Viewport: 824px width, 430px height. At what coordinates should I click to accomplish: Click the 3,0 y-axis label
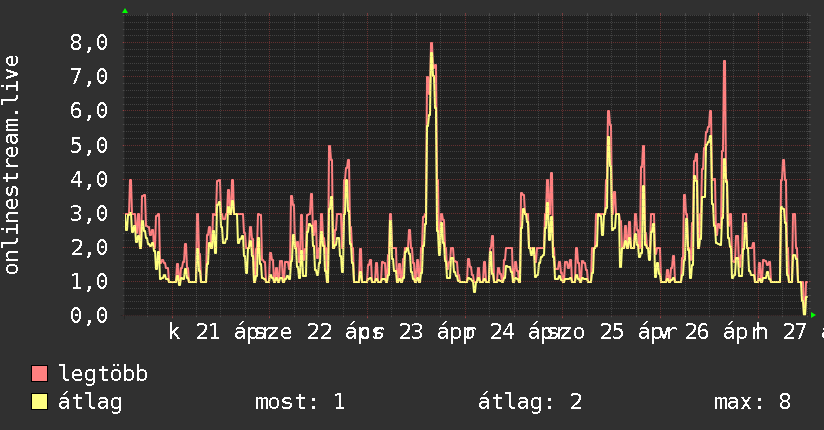pos(89,214)
